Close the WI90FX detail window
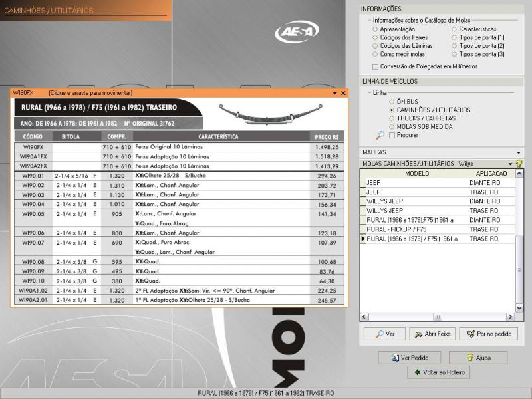This screenshot has height=399, width=532. coord(343,93)
